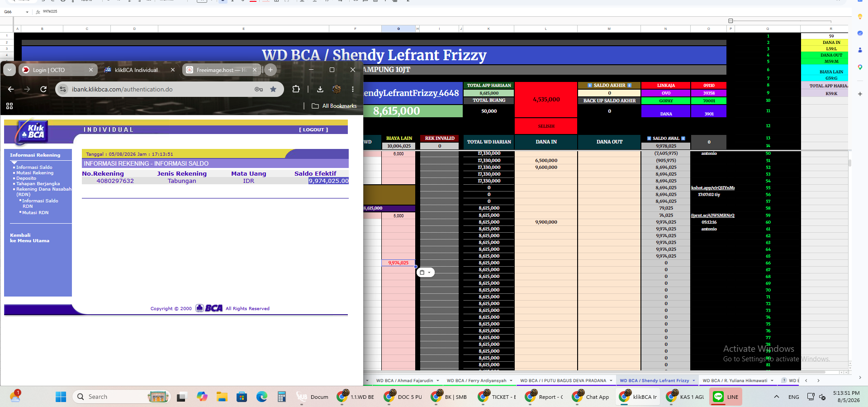Open the LINE app in the taskbar
The image size is (868, 407).
coord(725,397)
